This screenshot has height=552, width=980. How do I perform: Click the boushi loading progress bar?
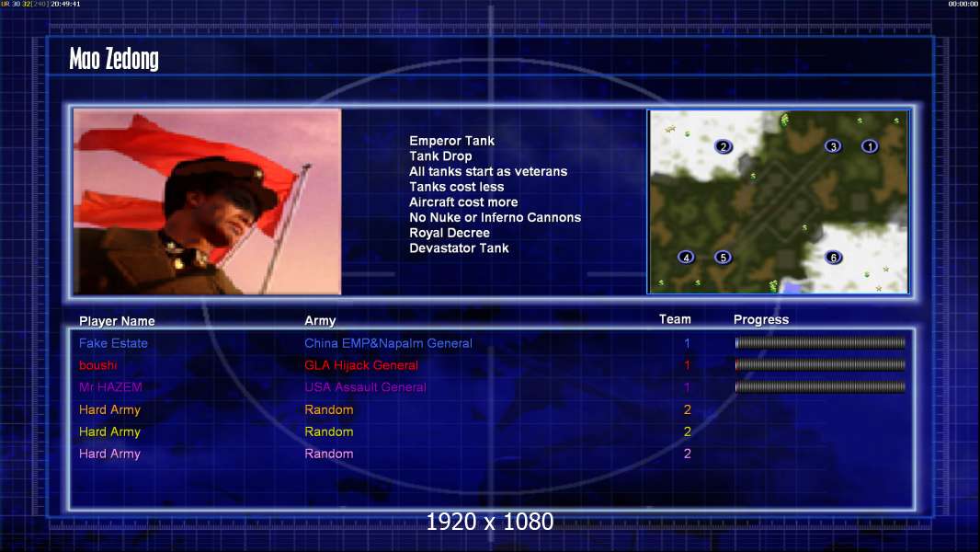tap(820, 364)
